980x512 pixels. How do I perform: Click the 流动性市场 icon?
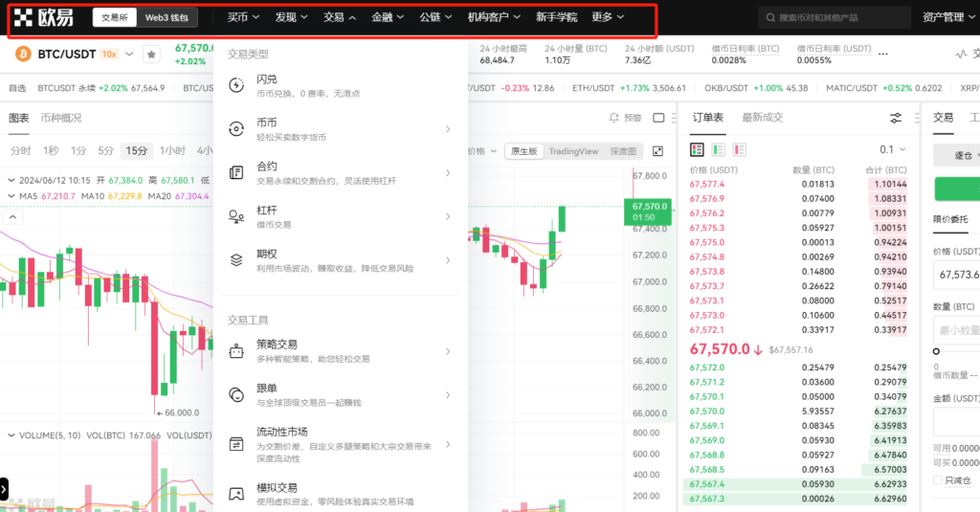point(236,444)
